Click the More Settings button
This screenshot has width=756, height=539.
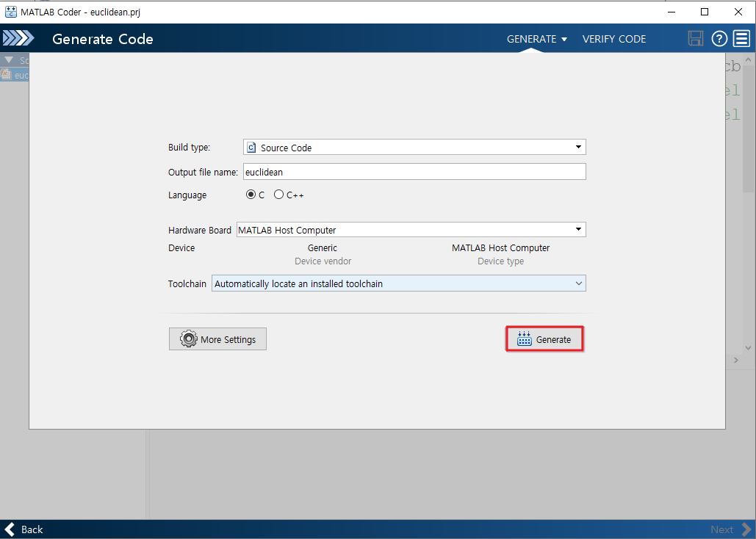pyautogui.click(x=217, y=339)
